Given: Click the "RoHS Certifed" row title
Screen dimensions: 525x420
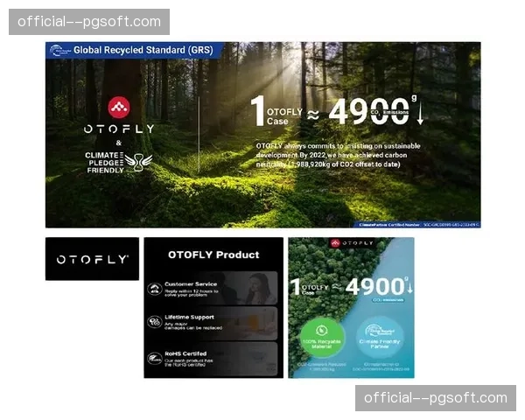Looking at the screenshot, I should pyautogui.click(x=185, y=353).
